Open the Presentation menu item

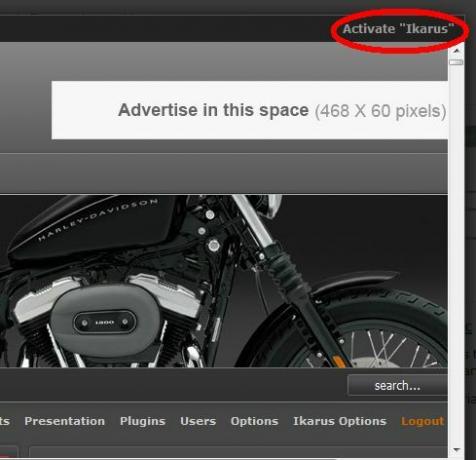click(x=65, y=421)
